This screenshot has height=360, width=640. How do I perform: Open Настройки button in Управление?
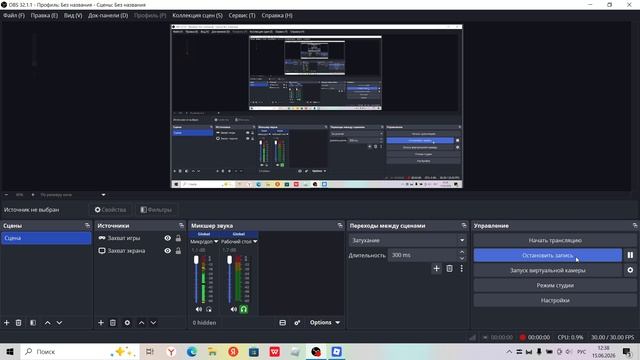click(x=555, y=300)
